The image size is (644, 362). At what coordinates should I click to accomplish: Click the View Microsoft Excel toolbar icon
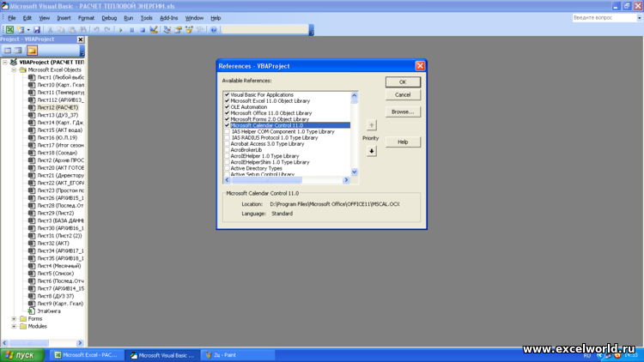pyautogui.click(x=9, y=29)
